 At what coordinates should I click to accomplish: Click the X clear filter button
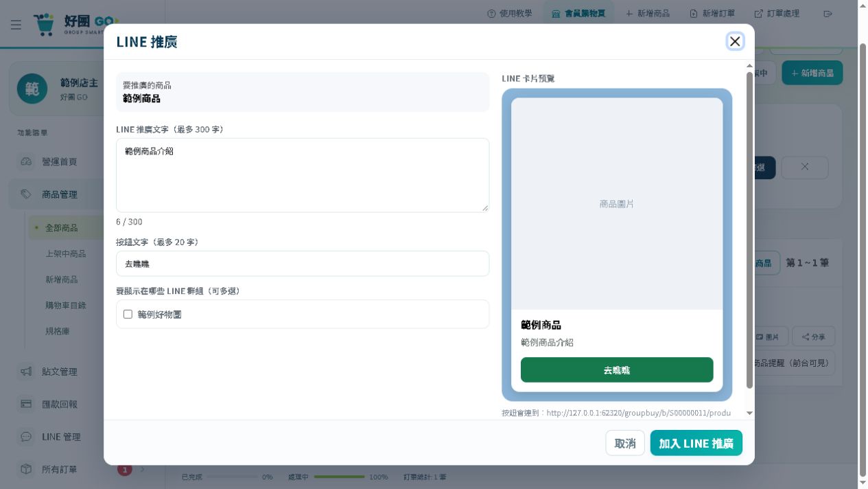[805, 167]
